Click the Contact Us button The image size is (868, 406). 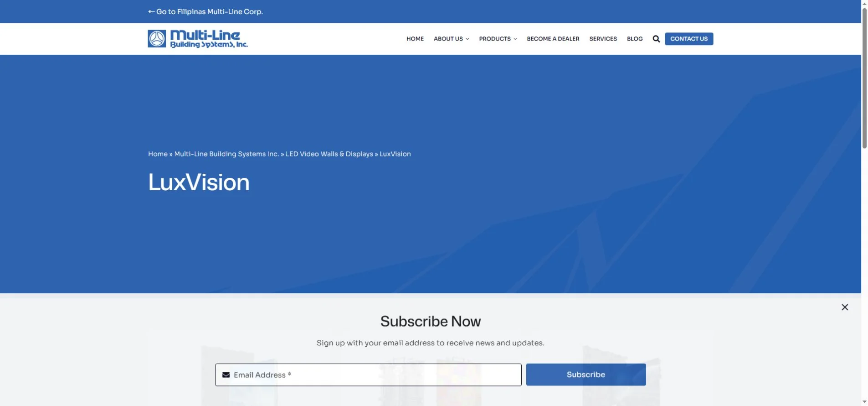coord(689,39)
